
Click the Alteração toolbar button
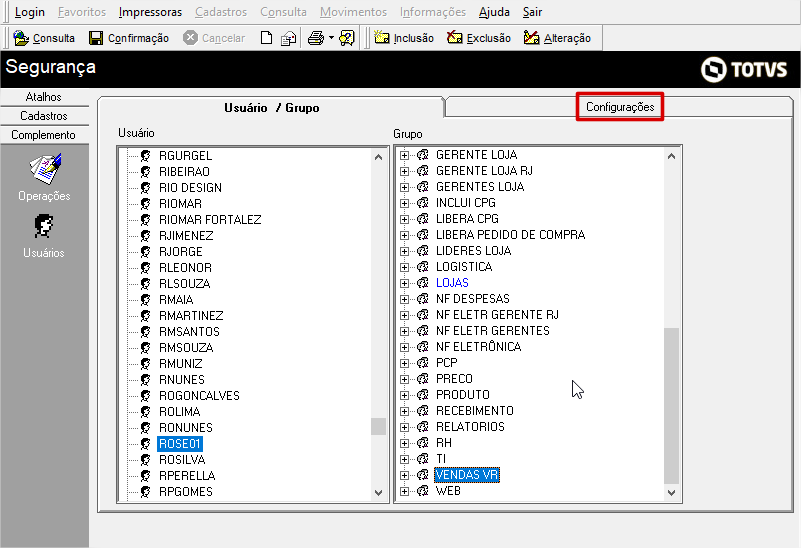tap(557, 38)
